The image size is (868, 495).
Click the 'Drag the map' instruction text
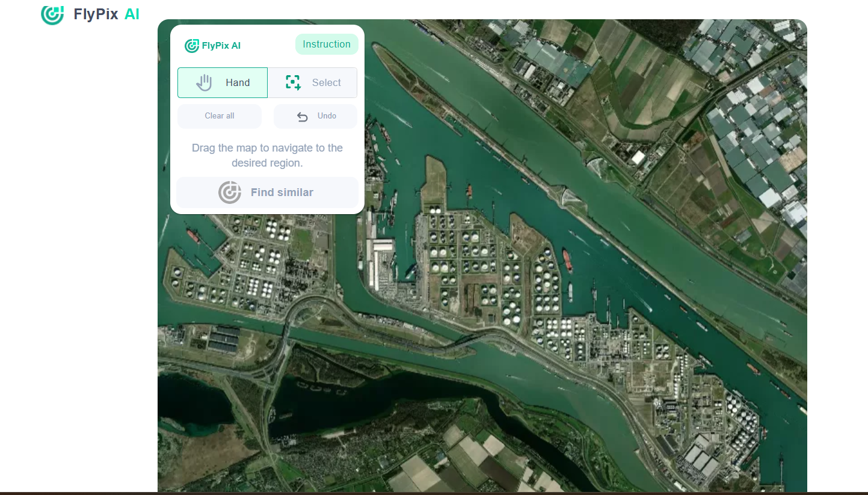(x=267, y=155)
